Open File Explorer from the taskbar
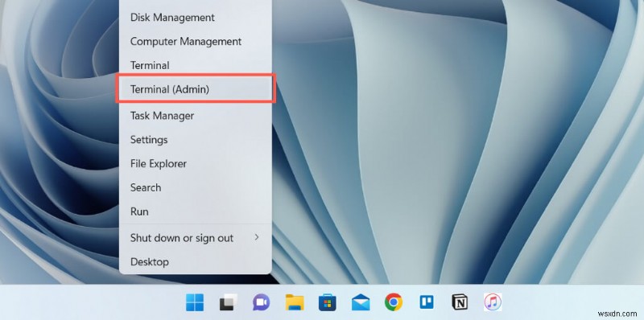This screenshot has height=320, width=644. coord(295,303)
